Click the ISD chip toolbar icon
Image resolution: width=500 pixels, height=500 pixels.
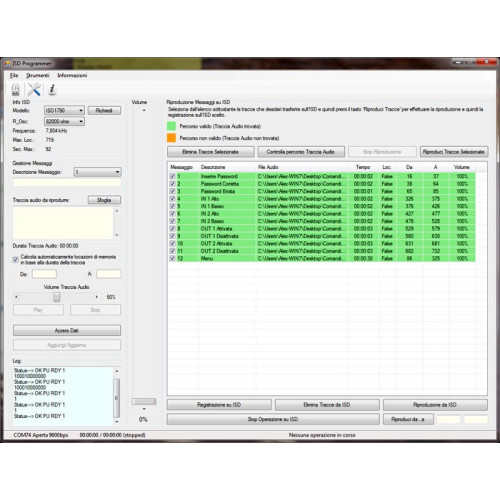[15, 89]
